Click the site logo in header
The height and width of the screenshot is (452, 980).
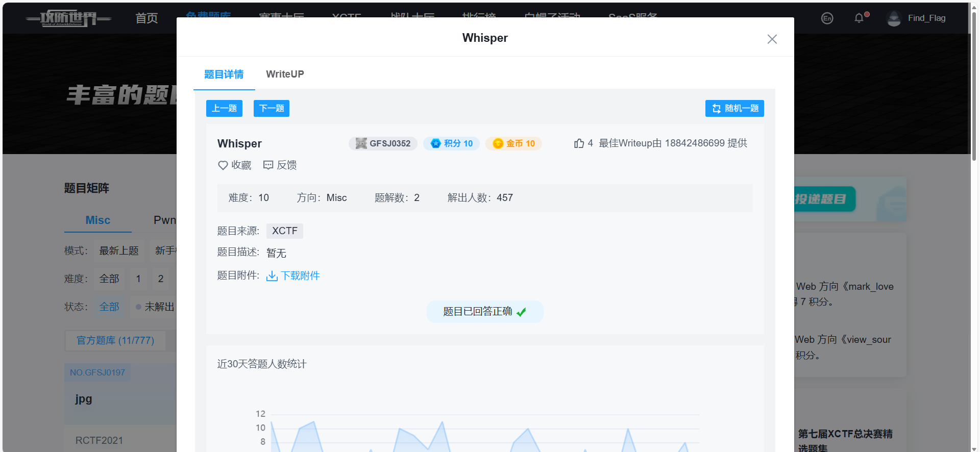click(68, 18)
